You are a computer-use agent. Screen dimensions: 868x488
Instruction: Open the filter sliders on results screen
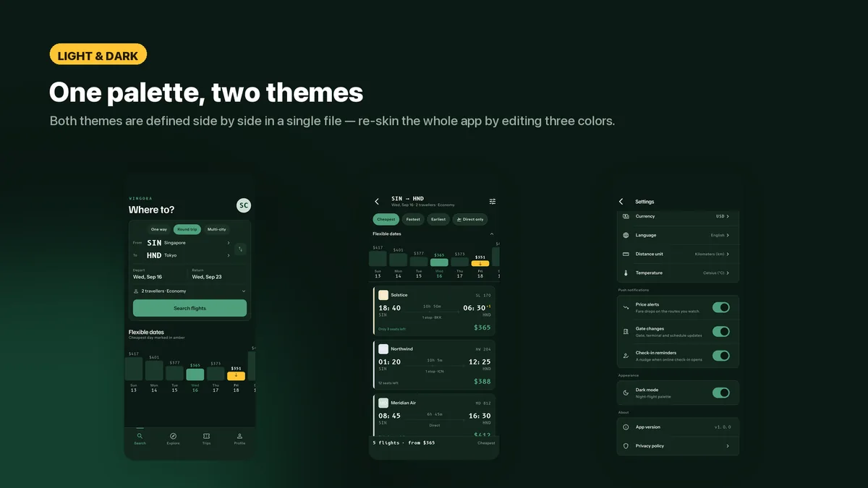pyautogui.click(x=493, y=202)
